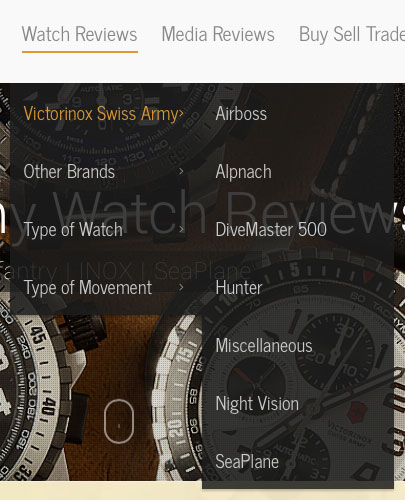
Task: Open the Miscellaneous reviews link
Action: 264,345
